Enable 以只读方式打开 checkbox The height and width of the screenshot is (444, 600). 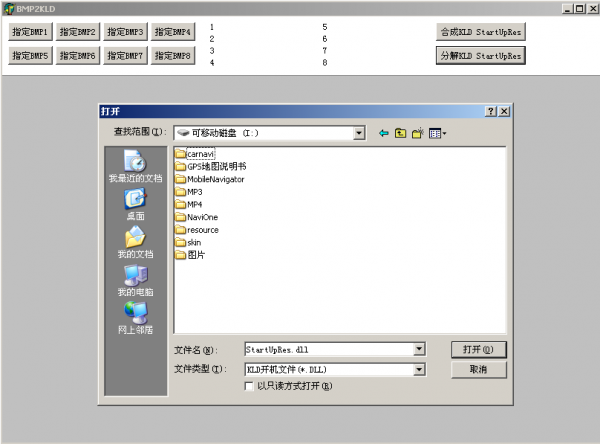pos(249,386)
